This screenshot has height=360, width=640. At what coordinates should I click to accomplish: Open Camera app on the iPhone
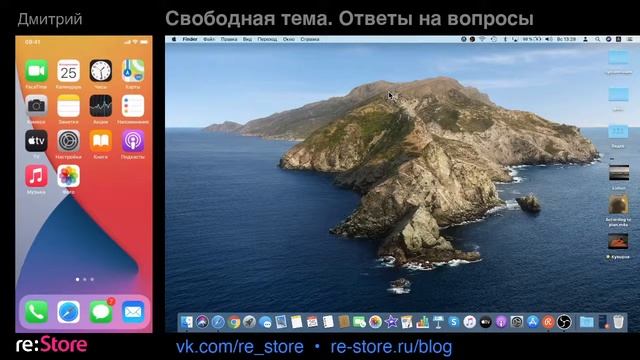[x=36, y=106]
